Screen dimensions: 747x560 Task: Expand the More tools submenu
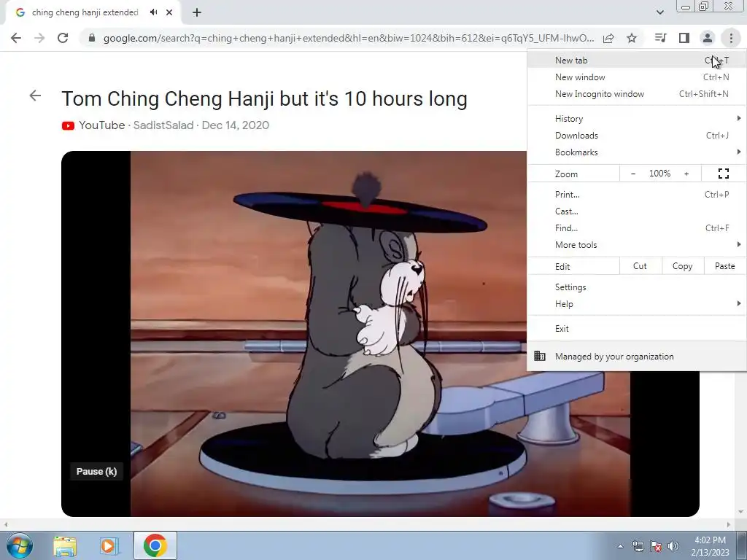point(636,244)
